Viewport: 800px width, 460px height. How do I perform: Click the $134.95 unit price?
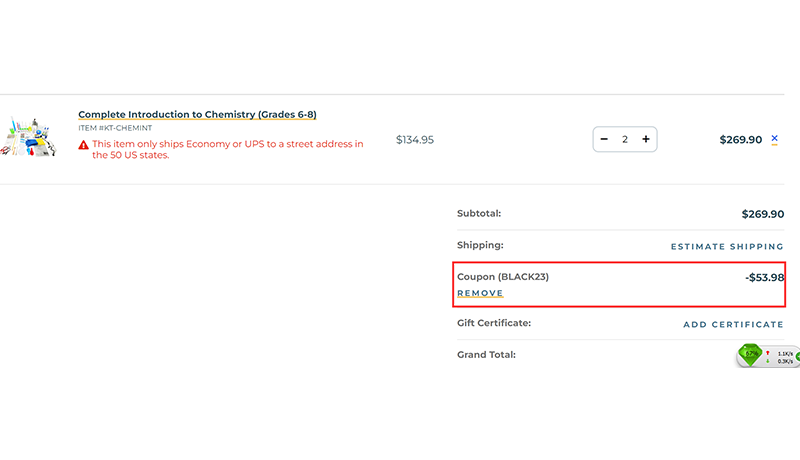[x=415, y=140]
